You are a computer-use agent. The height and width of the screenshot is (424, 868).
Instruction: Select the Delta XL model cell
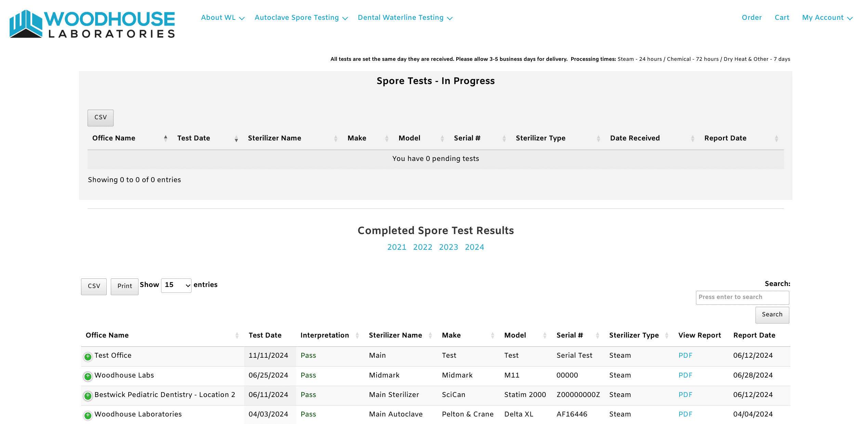(519, 414)
